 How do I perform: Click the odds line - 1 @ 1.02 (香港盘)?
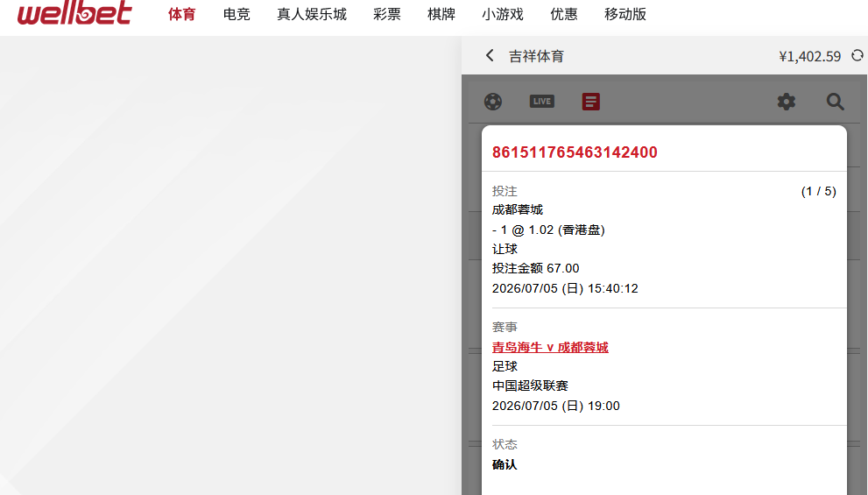548,230
